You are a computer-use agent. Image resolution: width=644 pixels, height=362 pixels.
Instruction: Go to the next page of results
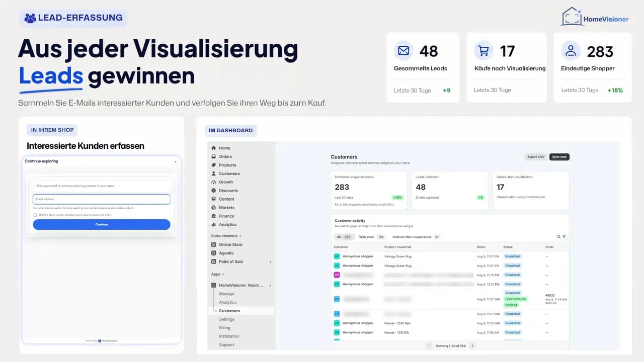point(472,346)
